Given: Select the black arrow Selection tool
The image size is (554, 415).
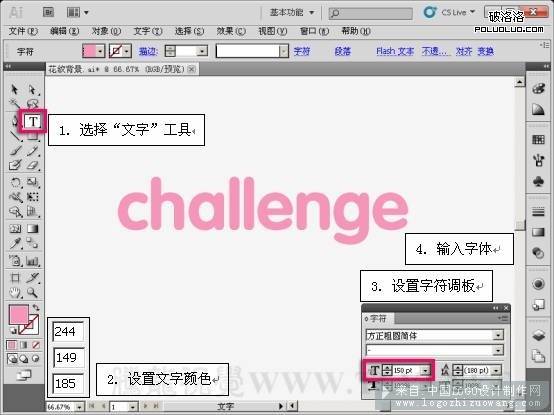Looking at the screenshot, I should pyautogui.click(x=15, y=89).
